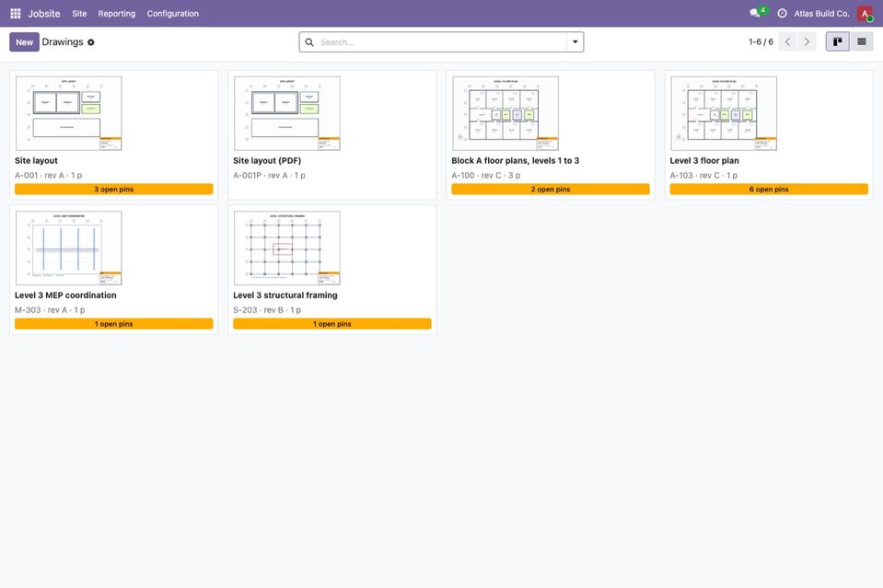Click the clock activities icon
The image size is (883, 588).
[x=783, y=14]
